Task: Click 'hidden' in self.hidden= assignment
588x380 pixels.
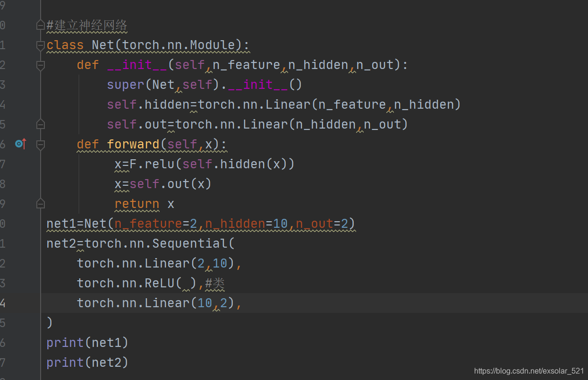Action: coord(167,104)
